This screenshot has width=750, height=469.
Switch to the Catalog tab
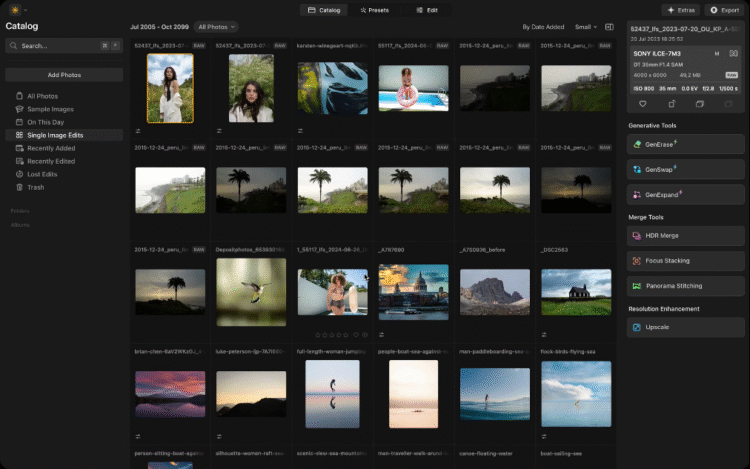[324, 10]
